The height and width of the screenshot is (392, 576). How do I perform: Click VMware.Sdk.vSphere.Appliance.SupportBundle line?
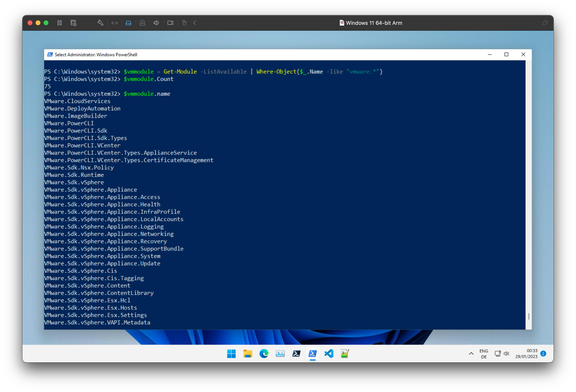[x=114, y=249]
